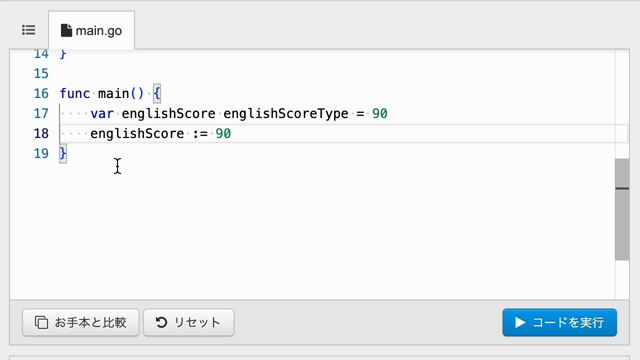Image resolution: width=640 pixels, height=360 pixels.
Task: Switch to the main.go tab
Action: [x=91, y=30]
